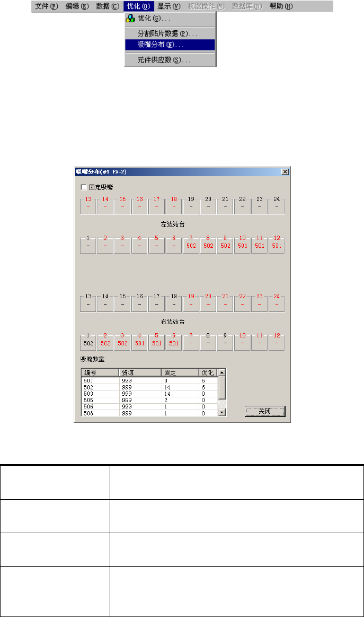Viewport: 364px width, 617px height.
Task: Click 右边站台 empty slot 23
Action: (260, 303)
